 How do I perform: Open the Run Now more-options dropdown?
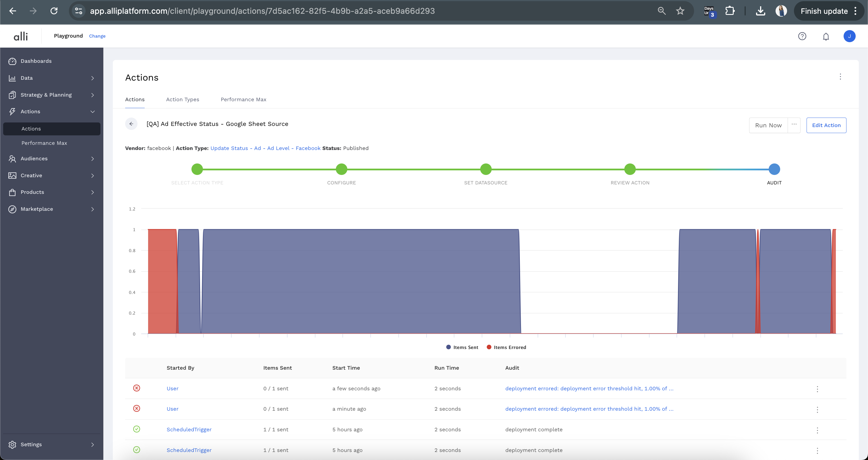[794, 125]
